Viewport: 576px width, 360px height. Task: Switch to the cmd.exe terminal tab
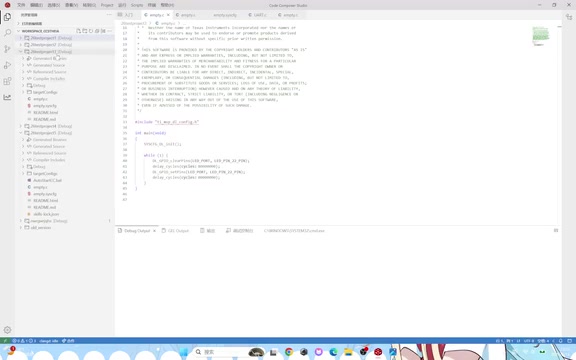pos(294,231)
